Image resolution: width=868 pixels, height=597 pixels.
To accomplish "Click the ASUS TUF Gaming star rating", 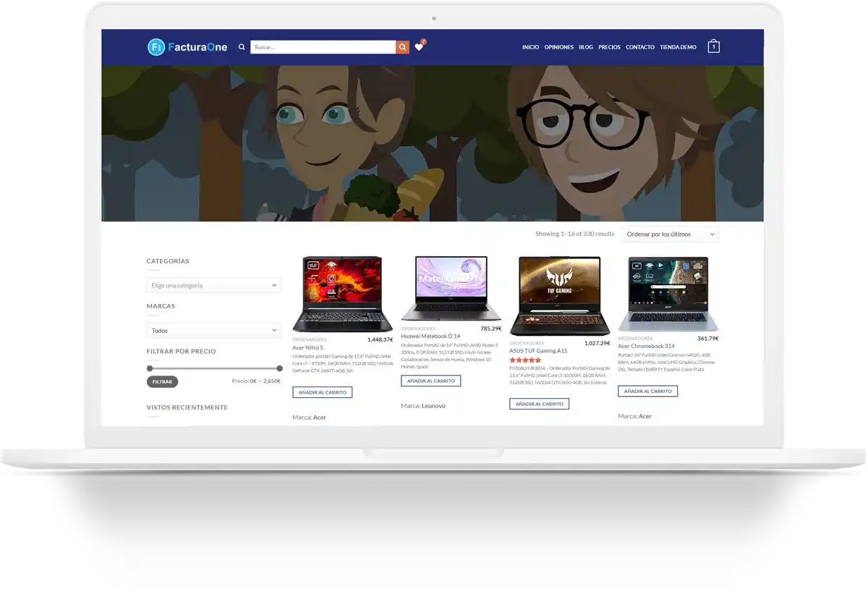I will tap(525, 360).
